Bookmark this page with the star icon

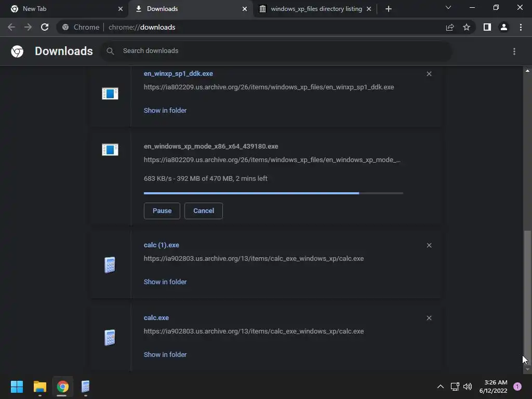[x=467, y=27]
